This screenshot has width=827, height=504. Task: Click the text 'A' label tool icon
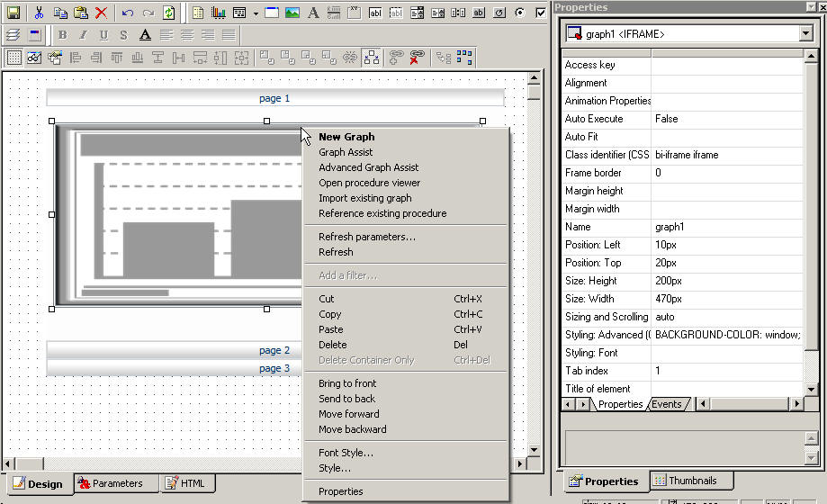313,13
